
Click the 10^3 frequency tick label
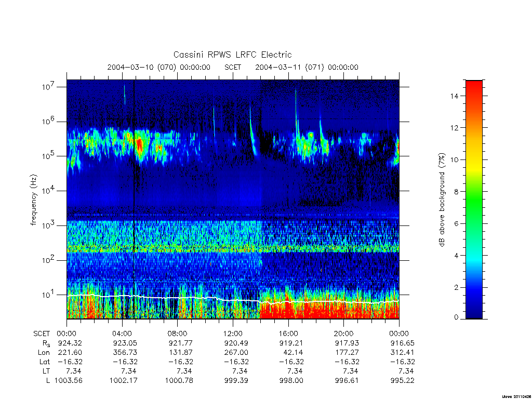(49, 225)
